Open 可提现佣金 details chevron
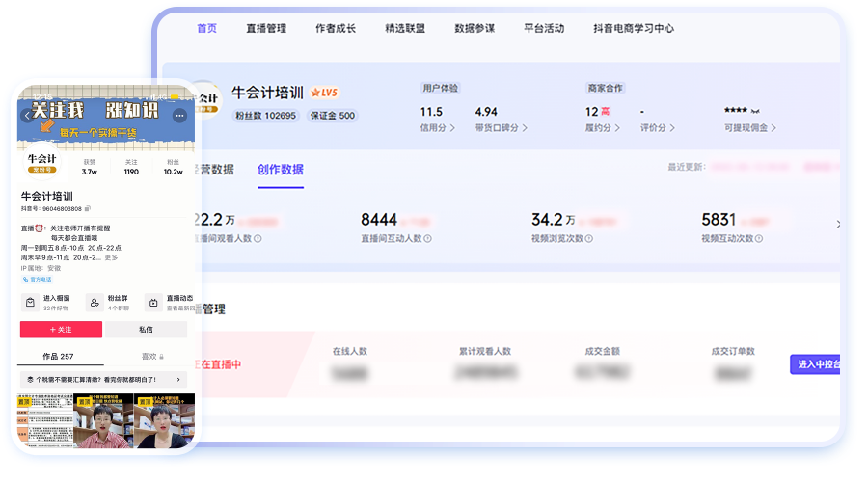Screen dimensions: 868x483 (x=773, y=128)
